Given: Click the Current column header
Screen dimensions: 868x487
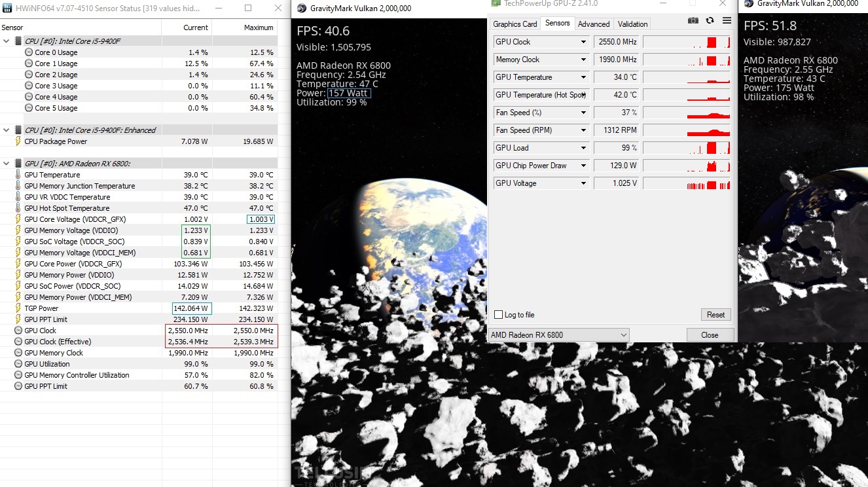Looking at the screenshot, I should pyautogui.click(x=187, y=27).
